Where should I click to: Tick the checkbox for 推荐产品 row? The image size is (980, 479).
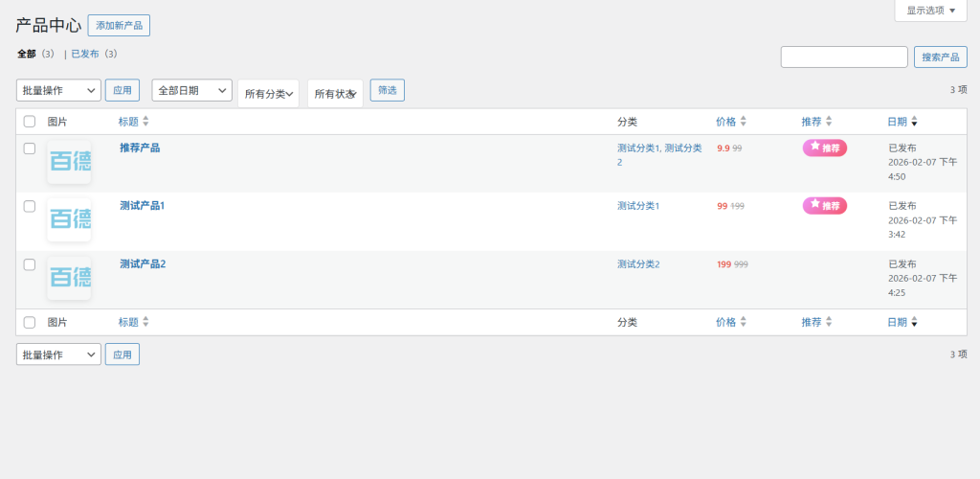click(x=30, y=148)
